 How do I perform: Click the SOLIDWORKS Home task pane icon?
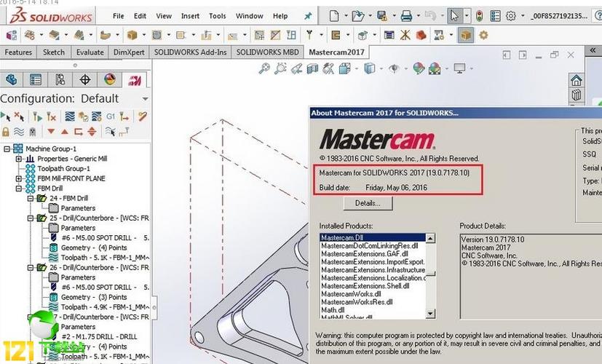(576, 81)
